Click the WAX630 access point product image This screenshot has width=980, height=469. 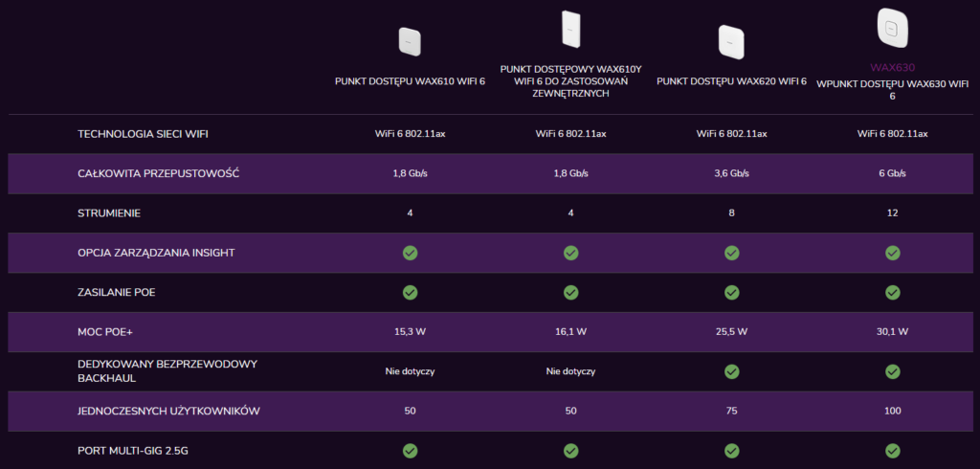(892, 26)
